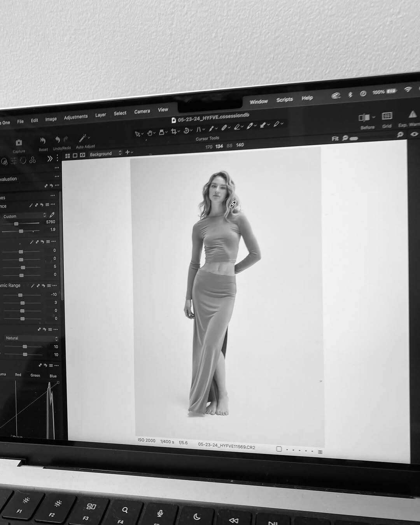
Task: Expand add layer options arrow
Action: [x=132, y=152]
